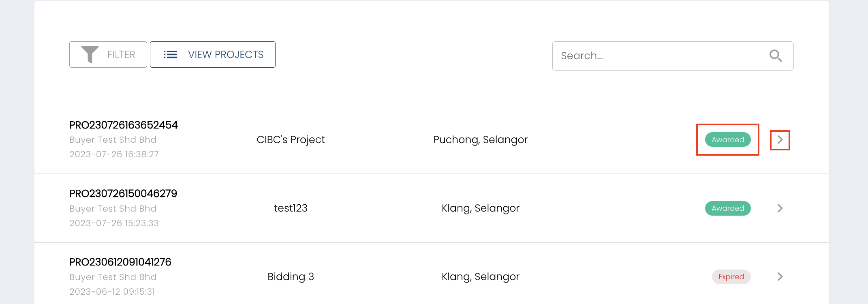Click the Puchong, Selangor location text
Image resolution: width=868 pixels, height=304 pixels.
(x=481, y=140)
